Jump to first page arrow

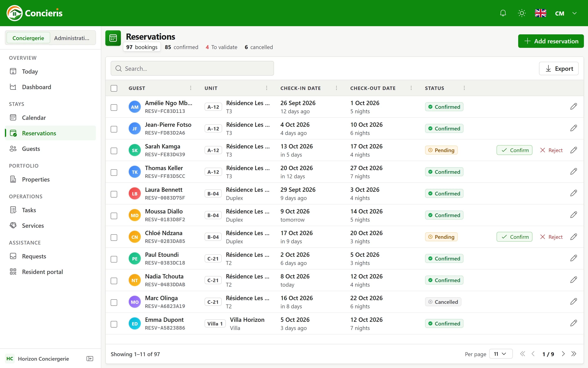pyautogui.click(x=522, y=354)
